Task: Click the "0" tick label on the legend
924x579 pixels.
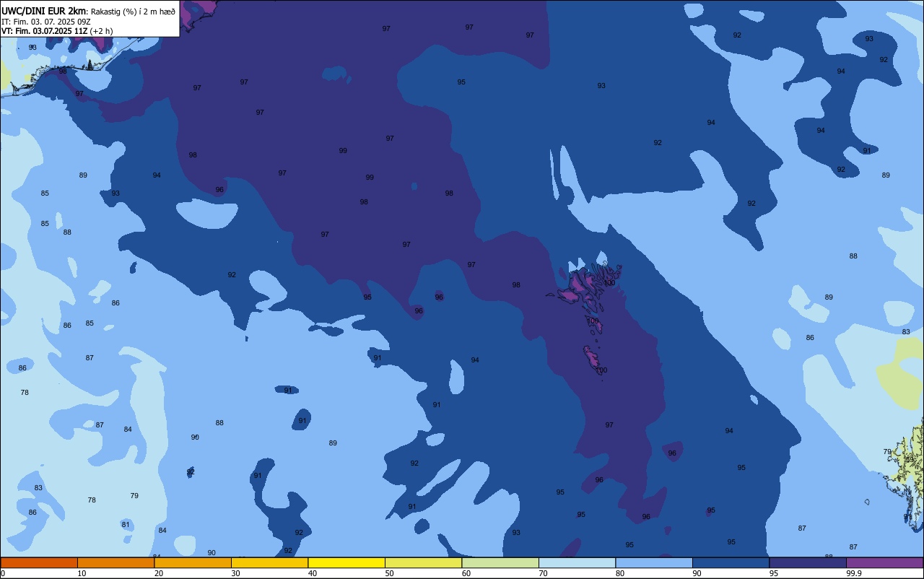Action: (3, 573)
